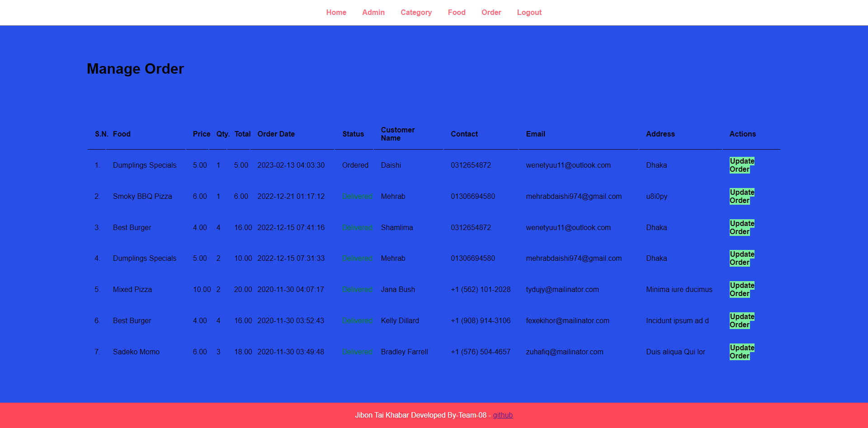
Task: Update Order for Best Burger by Kelly Dillard
Action: [741, 320]
